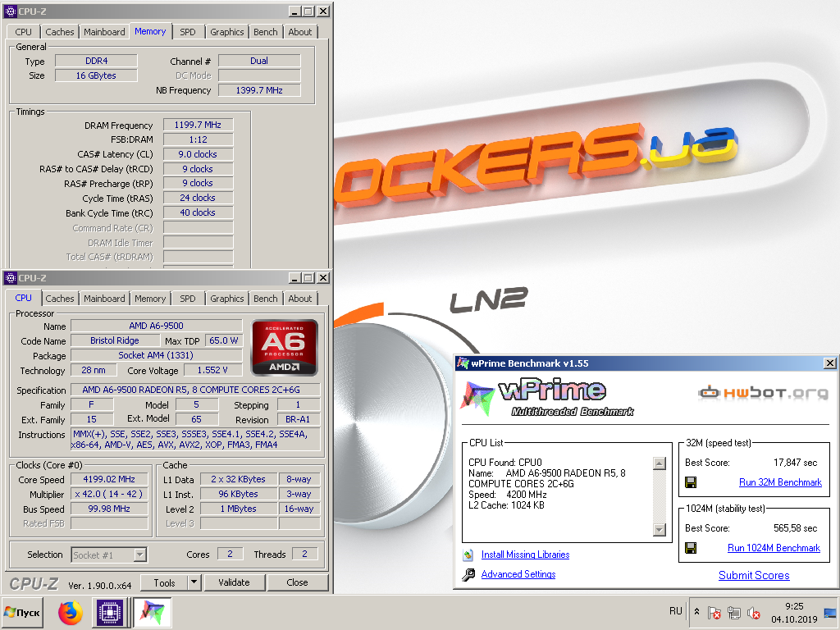Click the RU language indicator
Image resolution: width=840 pixels, height=630 pixels.
[x=676, y=611]
